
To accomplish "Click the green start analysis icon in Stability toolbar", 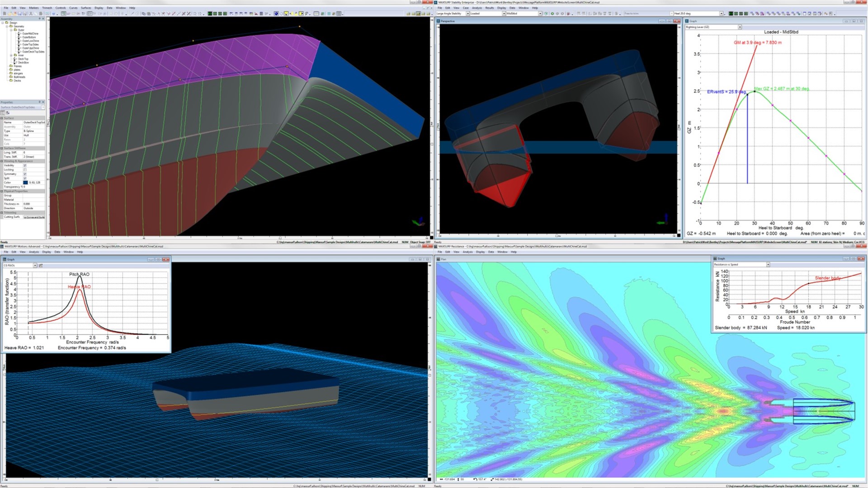I will (x=552, y=14).
